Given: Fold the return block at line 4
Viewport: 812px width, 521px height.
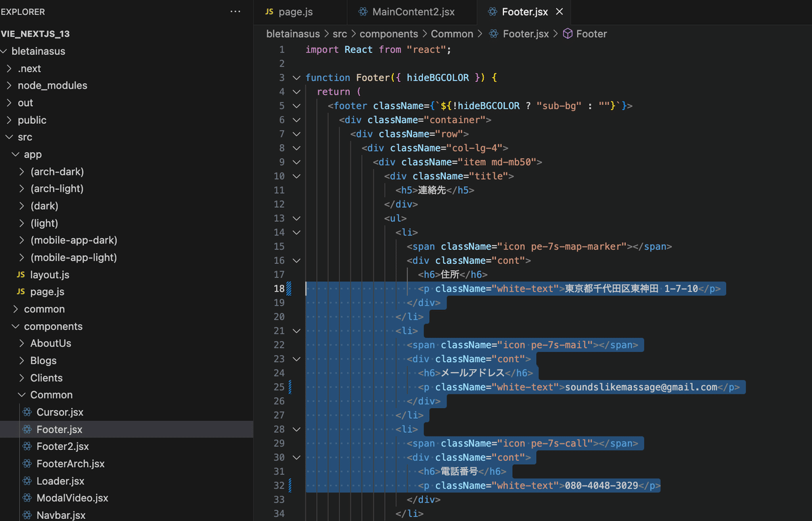Looking at the screenshot, I should coord(296,91).
